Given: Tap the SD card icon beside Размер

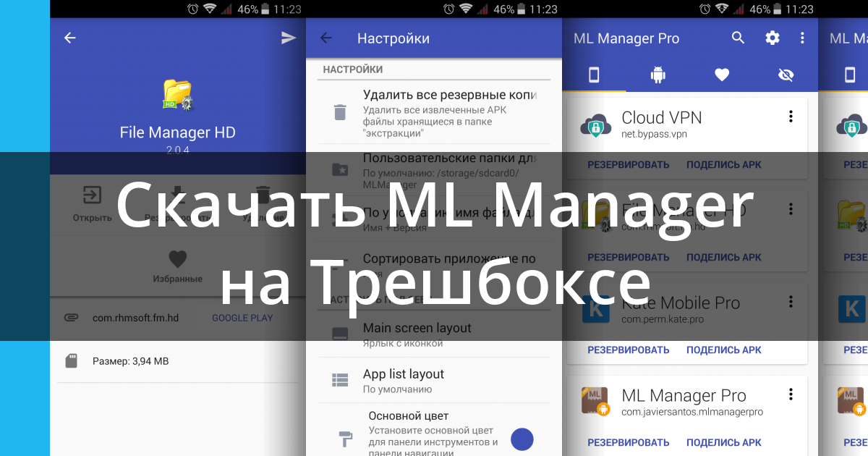Looking at the screenshot, I should (71, 360).
